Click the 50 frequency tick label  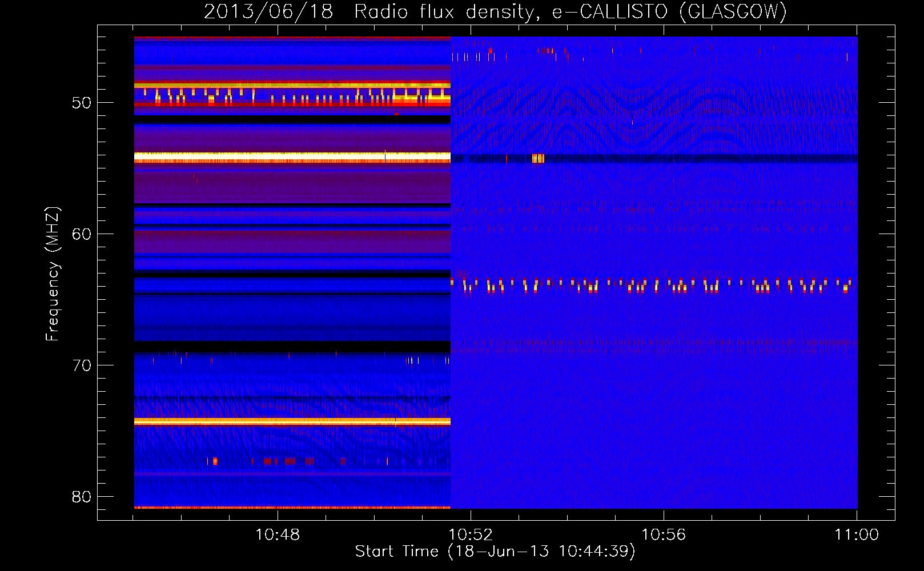(x=82, y=103)
